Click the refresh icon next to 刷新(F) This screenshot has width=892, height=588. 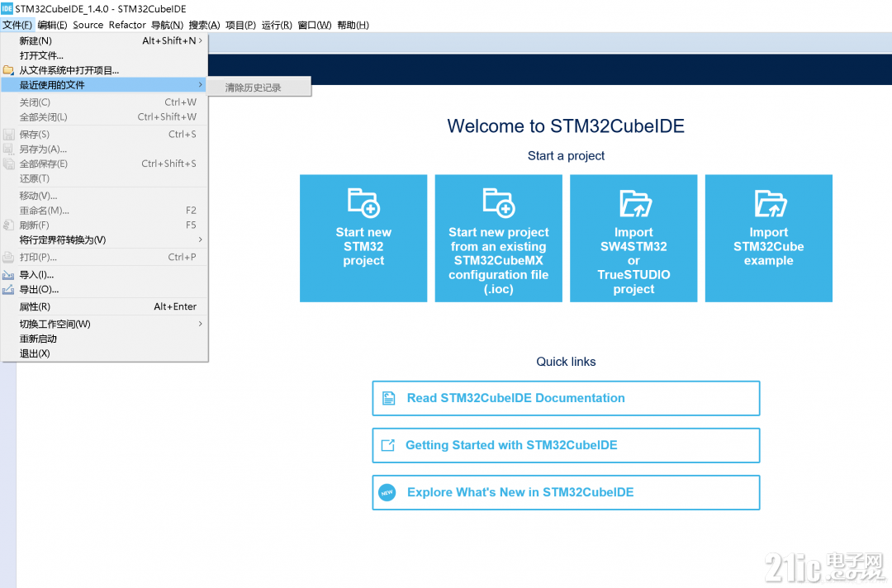pos(8,225)
